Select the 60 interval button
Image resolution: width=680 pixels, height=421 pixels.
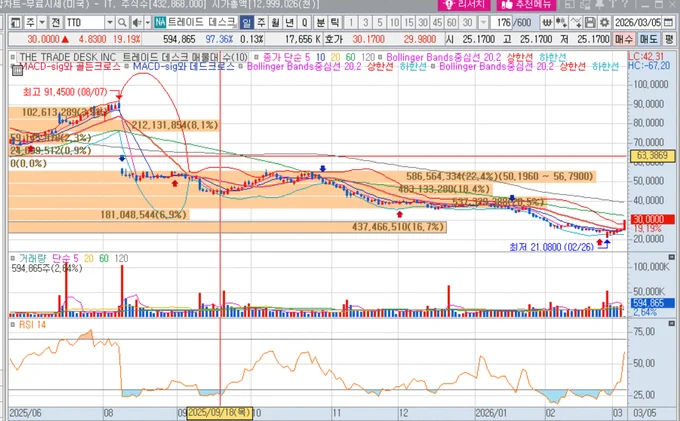451,22
